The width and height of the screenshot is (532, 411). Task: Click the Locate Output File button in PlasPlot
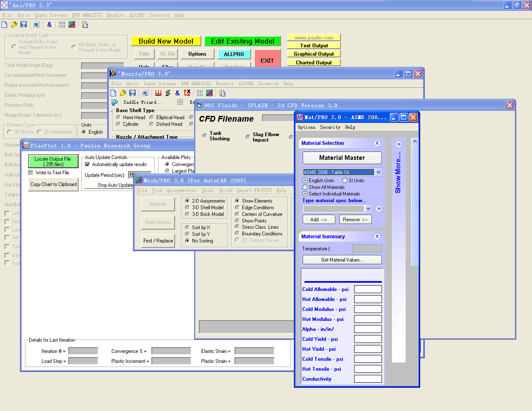53,161
